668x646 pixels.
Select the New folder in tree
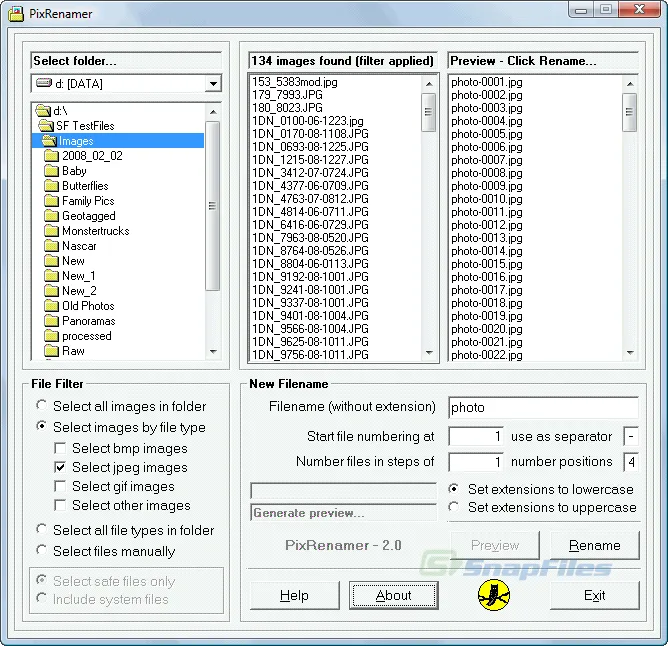click(73, 261)
